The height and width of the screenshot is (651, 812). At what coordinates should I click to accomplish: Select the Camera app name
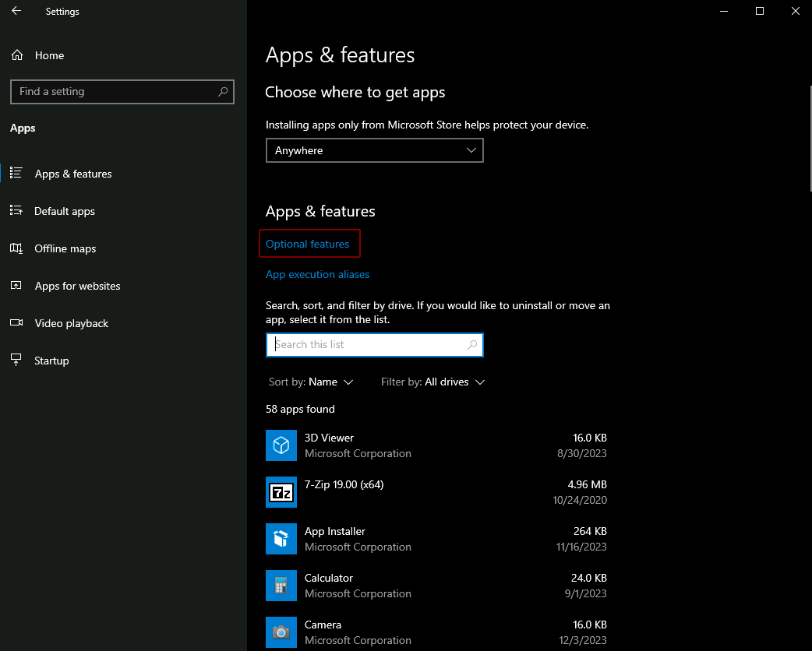tap(323, 624)
